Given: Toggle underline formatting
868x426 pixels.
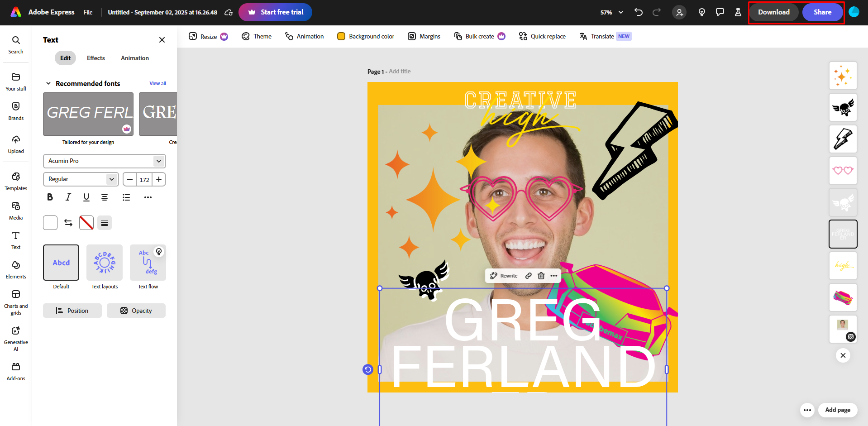Looking at the screenshot, I should click(x=86, y=197).
